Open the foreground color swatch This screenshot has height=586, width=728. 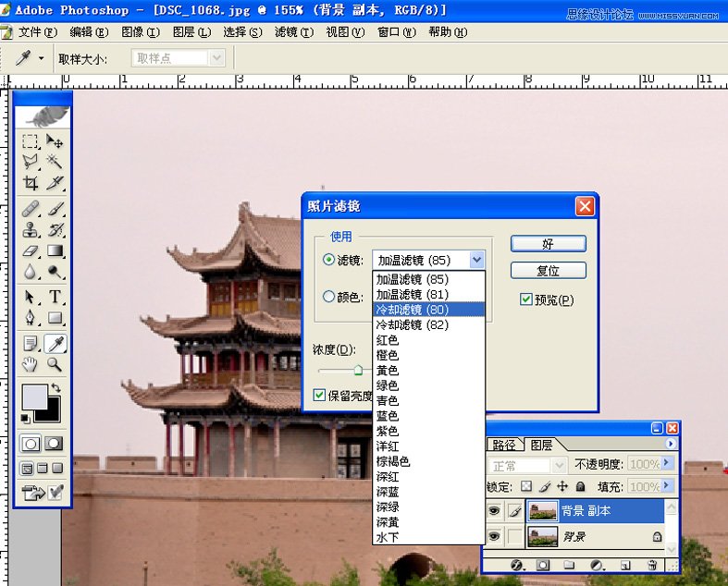(34, 397)
